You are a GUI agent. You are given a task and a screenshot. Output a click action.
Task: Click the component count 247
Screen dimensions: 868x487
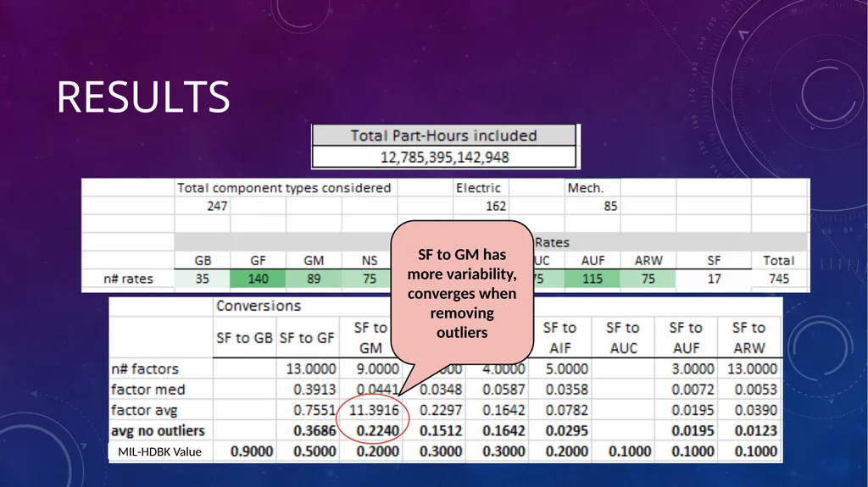pos(217,206)
